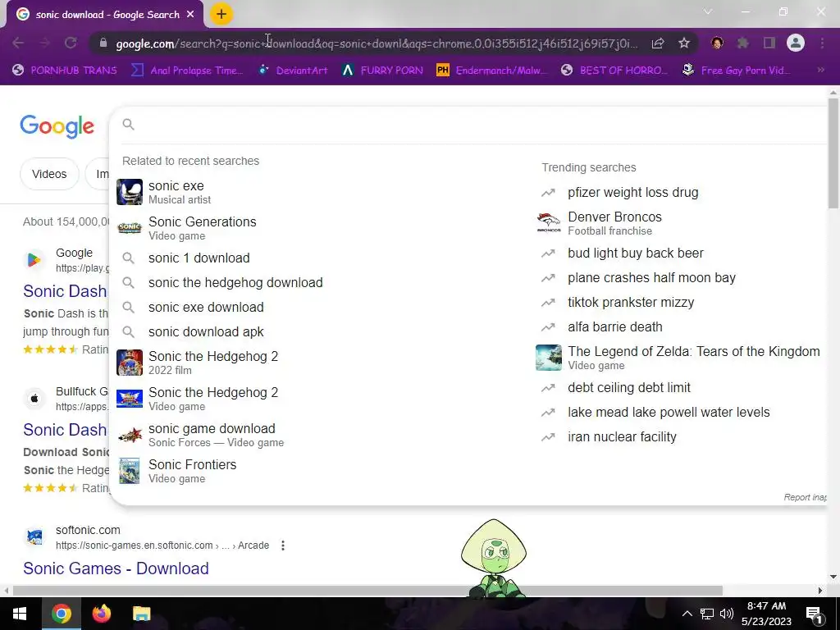The image size is (840, 630).
Task: Open the tab search dropdown chevron
Action: 708,11
